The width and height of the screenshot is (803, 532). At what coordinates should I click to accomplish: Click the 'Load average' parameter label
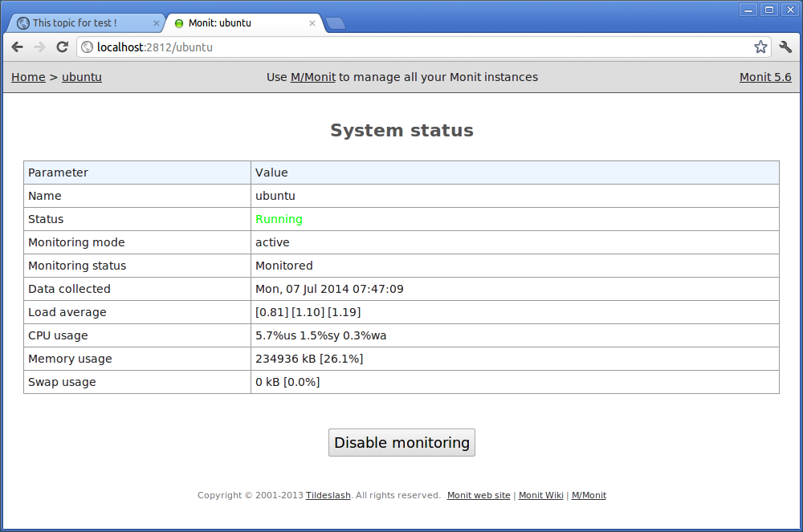coord(67,313)
